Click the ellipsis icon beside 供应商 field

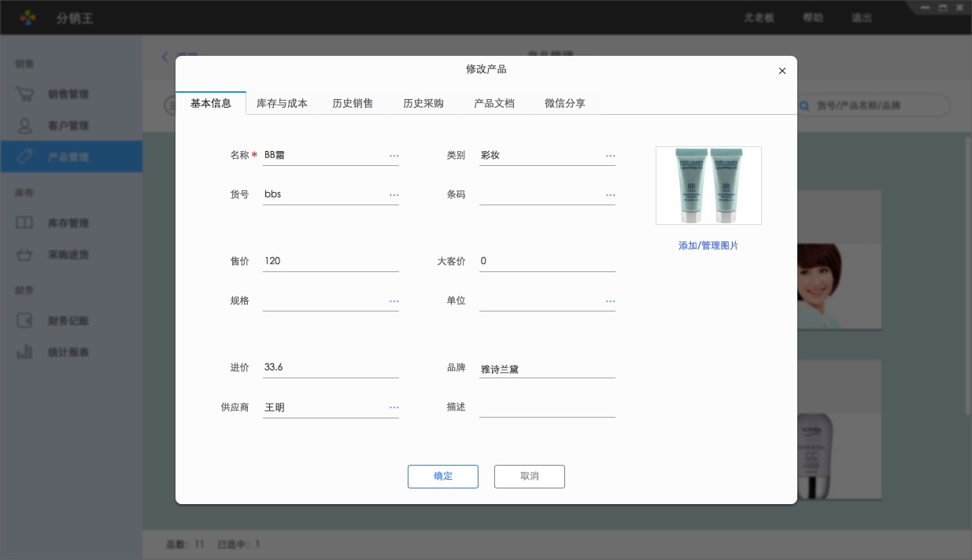(x=394, y=407)
